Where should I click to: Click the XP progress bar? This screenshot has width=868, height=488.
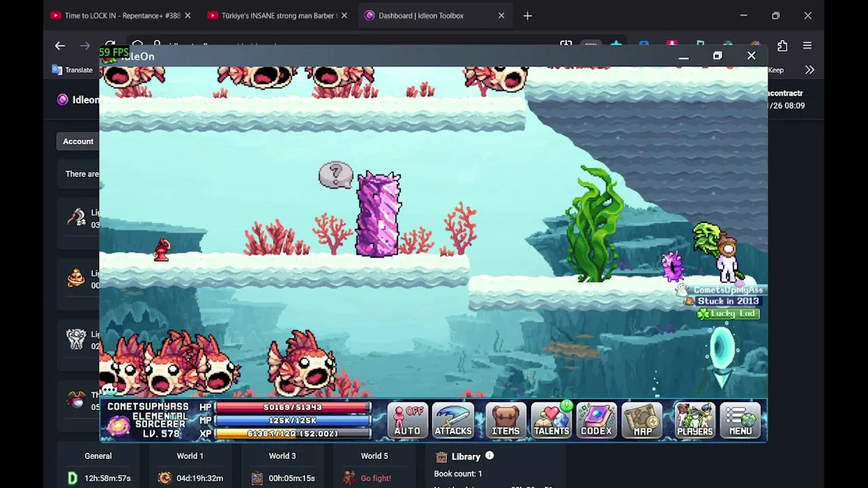point(293,434)
